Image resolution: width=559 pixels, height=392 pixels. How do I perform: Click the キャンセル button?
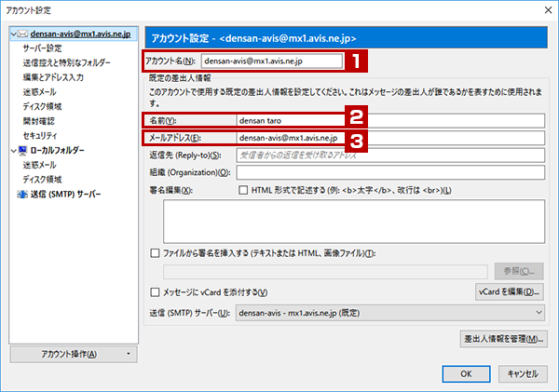point(523,373)
